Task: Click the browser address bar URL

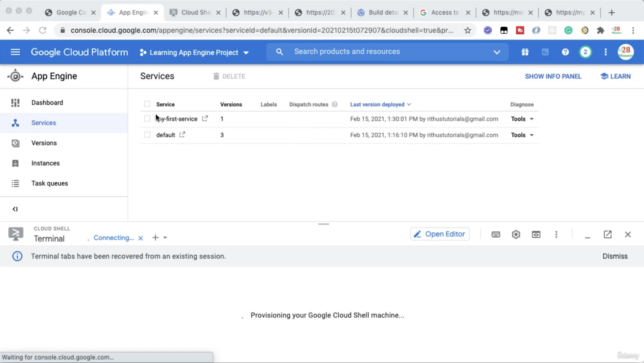Action: click(262, 30)
